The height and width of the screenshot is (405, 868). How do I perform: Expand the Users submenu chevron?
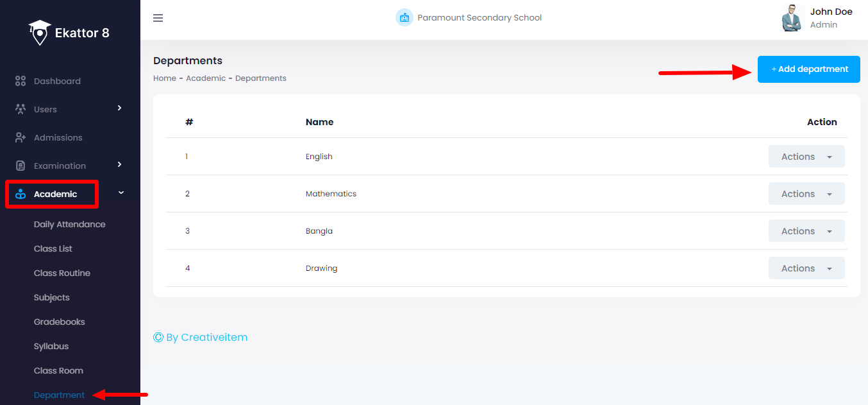coord(119,108)
